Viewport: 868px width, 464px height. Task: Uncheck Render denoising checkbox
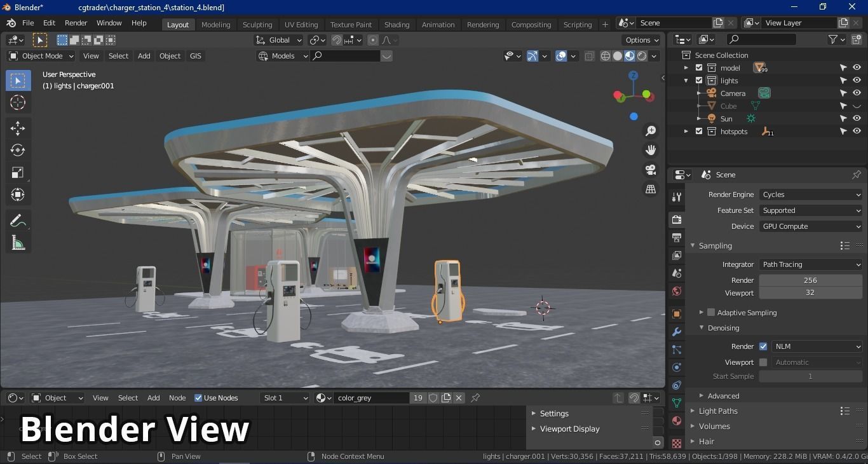click(763, 346)
